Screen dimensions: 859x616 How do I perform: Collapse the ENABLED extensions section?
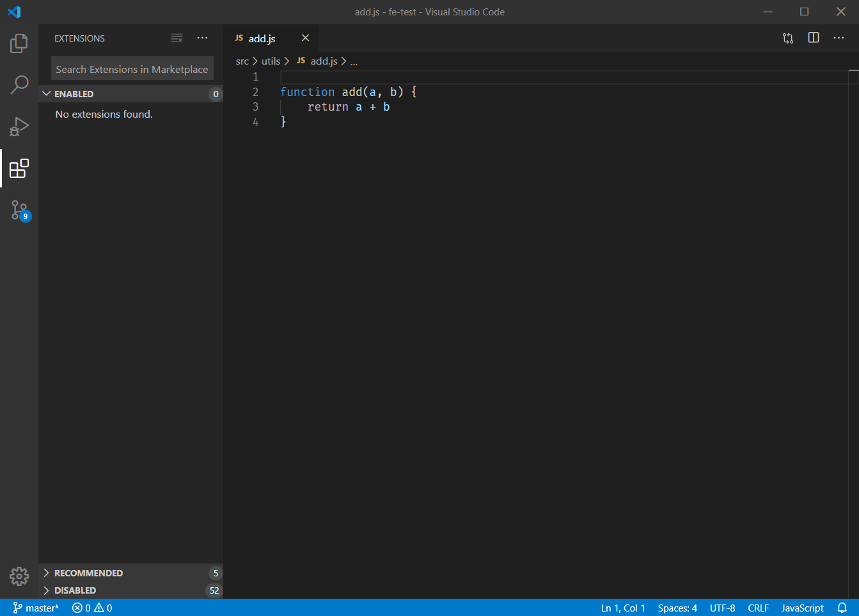(130, 94)
